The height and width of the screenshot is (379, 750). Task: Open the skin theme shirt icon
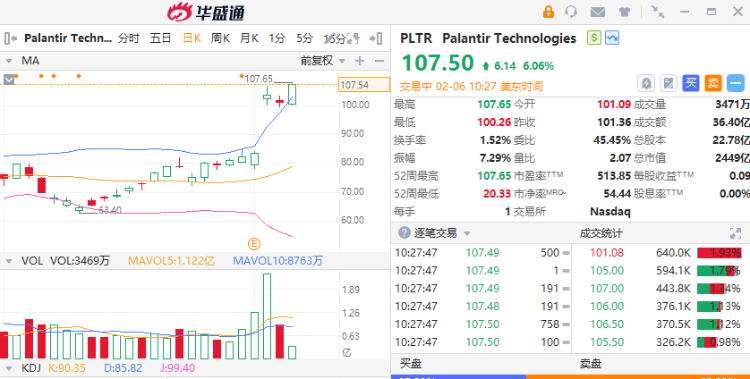click(x=624, y=12)
